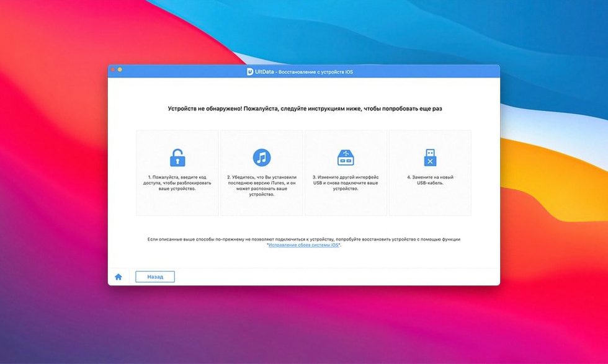608x364 pixels.
Task: Click step 1 text about entering passcode
Action: tap(177, 183)
